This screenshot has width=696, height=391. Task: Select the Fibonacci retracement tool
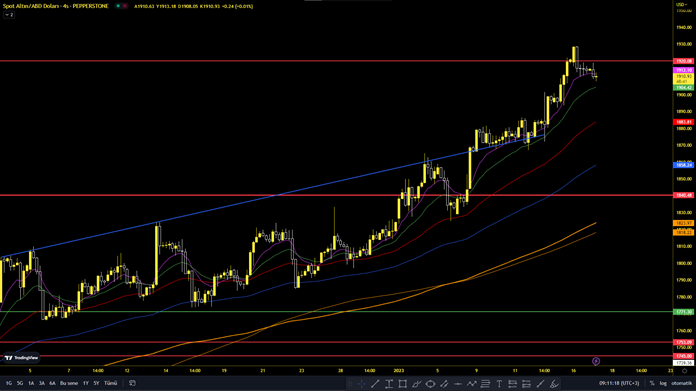(485, 383)
